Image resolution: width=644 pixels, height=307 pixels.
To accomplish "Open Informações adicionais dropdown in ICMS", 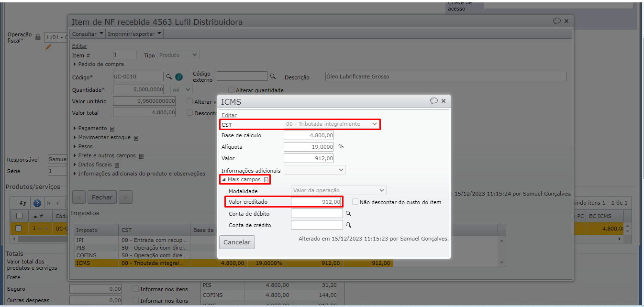I will [x=315, y=170].
